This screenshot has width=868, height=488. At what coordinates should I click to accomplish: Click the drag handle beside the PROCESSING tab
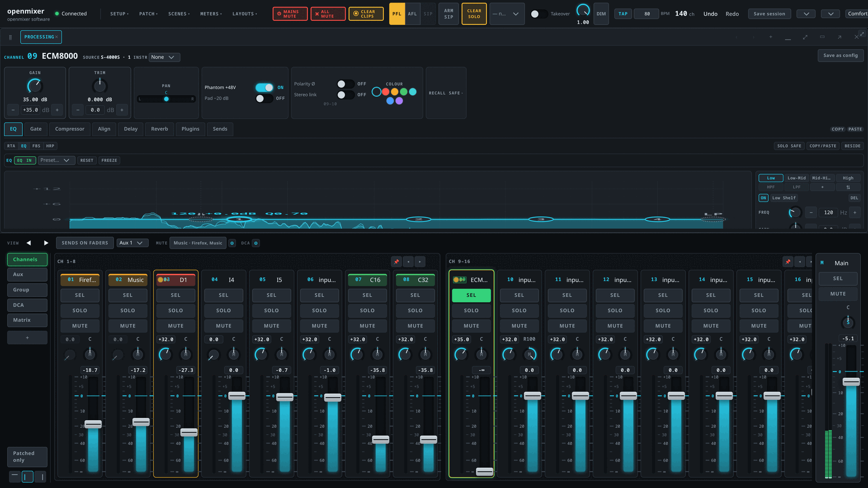tap(11, 37)
